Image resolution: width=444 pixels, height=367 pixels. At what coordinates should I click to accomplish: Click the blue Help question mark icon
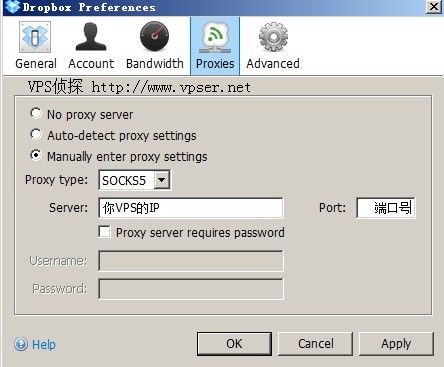click(x=21, y=344)
